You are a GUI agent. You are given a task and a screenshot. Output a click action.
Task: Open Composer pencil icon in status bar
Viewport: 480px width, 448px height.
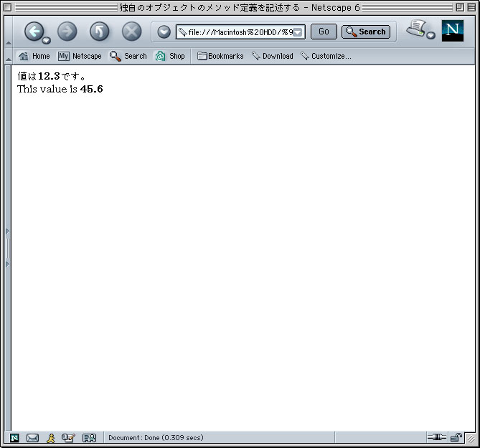pos(68,438)
